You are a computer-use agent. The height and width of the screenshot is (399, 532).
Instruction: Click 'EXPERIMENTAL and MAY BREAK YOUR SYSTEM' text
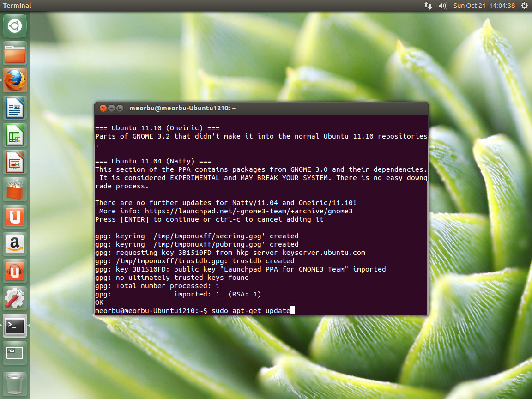point(250,178)
